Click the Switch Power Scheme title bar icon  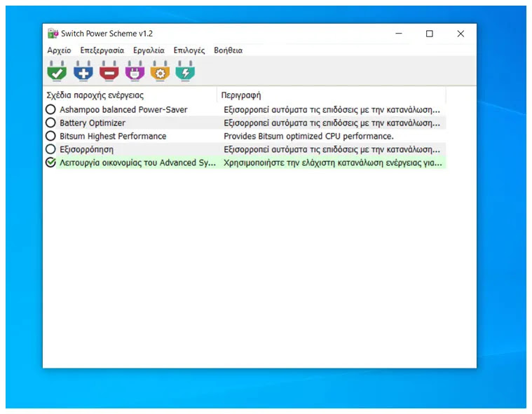pos(53,34)
